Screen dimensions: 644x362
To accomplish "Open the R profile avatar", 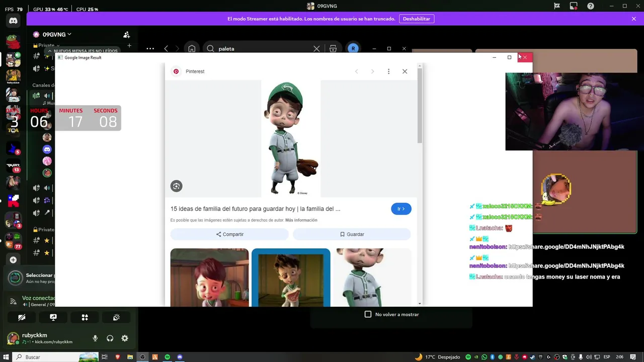I will click(x=353, y=49).
